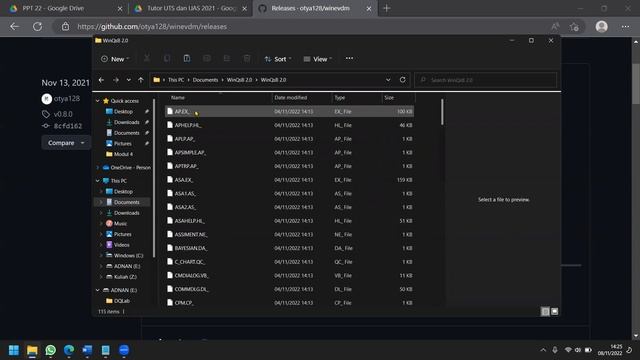
Task: Expand Windows (C:) drive node
Action: click(101, 256)
